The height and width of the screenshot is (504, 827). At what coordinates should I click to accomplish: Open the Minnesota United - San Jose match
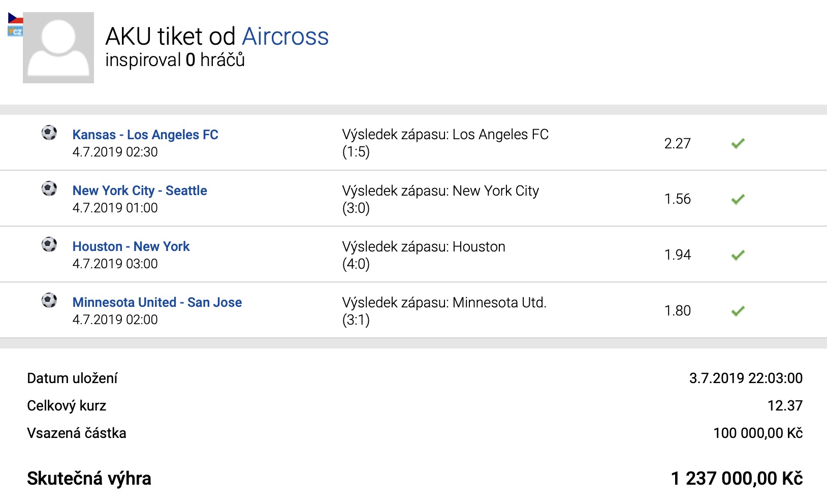[157, 302]
